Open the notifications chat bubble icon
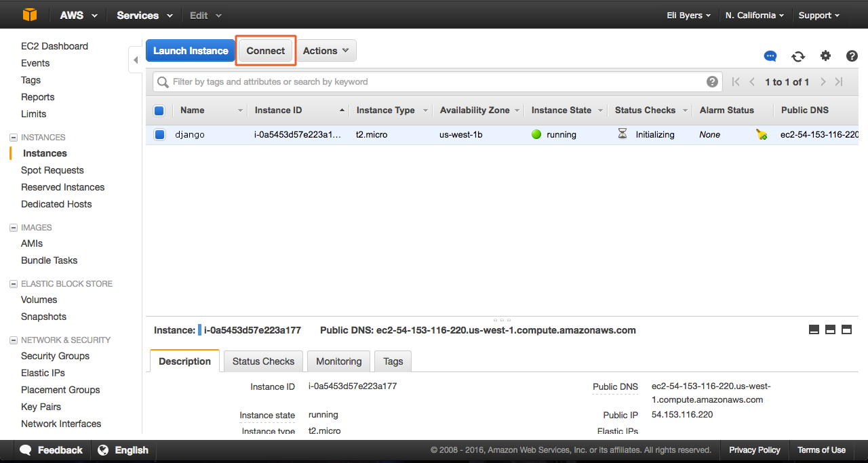 click(x=770, y=56)
